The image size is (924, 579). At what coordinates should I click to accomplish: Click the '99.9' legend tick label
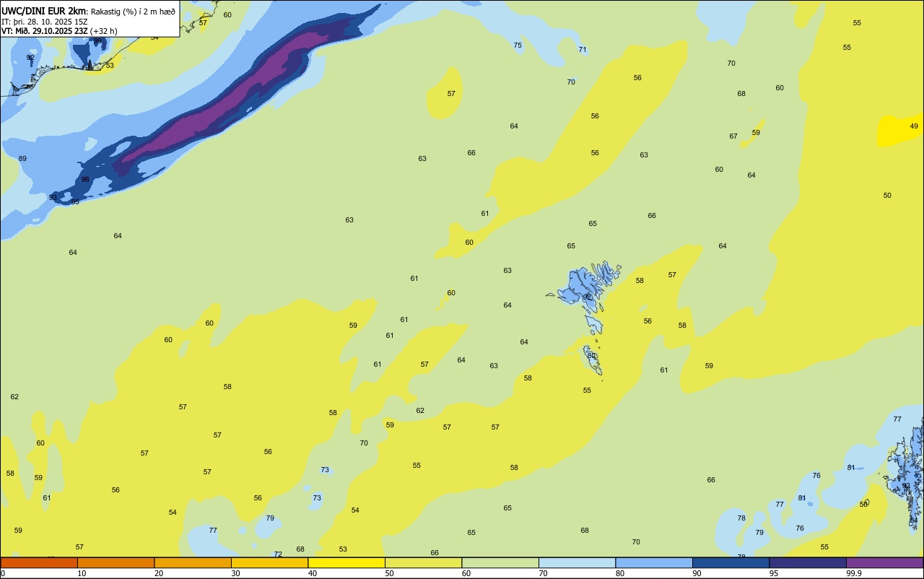pyautogui.click(x=854, y=573)
